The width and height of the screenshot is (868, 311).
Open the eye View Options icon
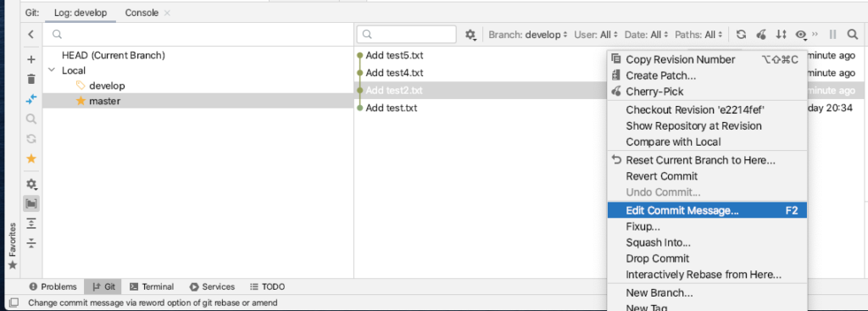tap(802, 35)
